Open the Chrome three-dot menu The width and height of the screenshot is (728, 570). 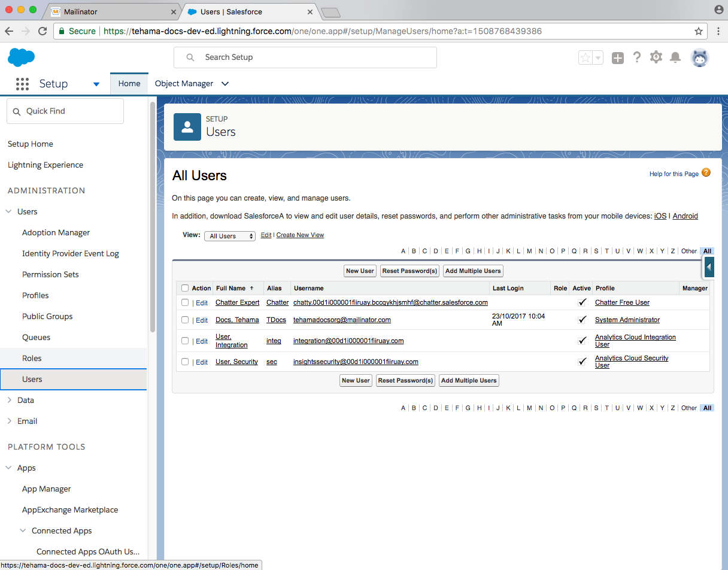pyautogui.click(x=718, y=31)
